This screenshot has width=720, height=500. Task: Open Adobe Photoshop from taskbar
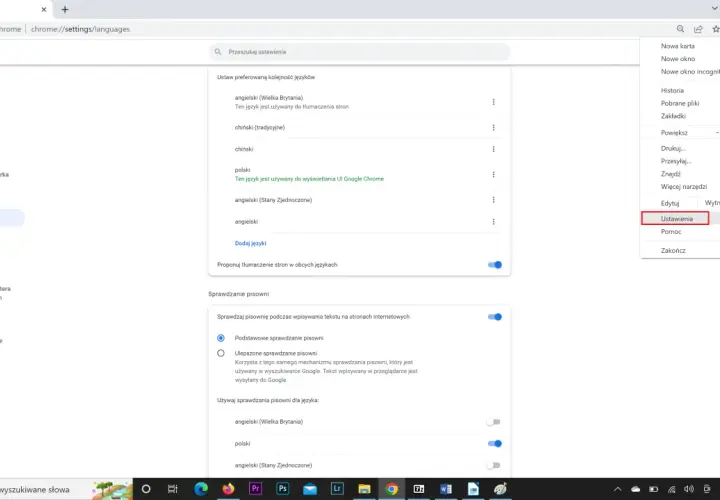coord(282,489)
